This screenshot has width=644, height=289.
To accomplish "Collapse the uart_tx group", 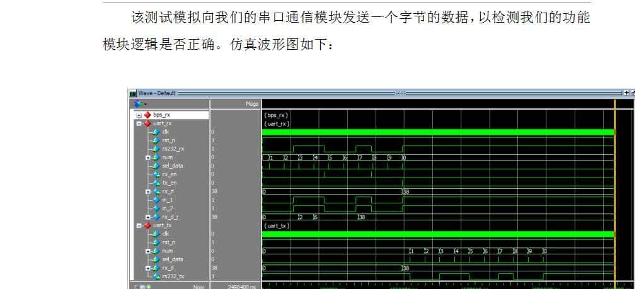I will pos(139,226).
